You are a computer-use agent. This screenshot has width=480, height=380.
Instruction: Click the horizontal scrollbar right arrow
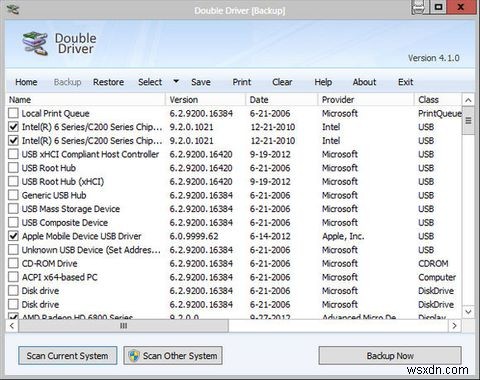[454, 326]
